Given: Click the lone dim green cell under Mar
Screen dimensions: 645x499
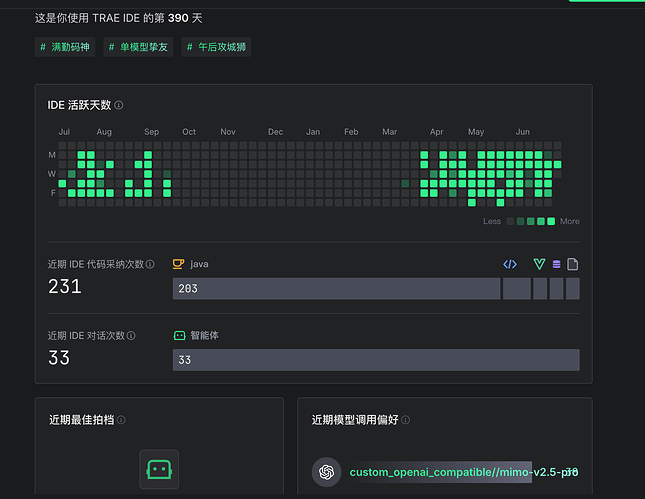Looking at the screenshot, I should click(x=405, y=183).
